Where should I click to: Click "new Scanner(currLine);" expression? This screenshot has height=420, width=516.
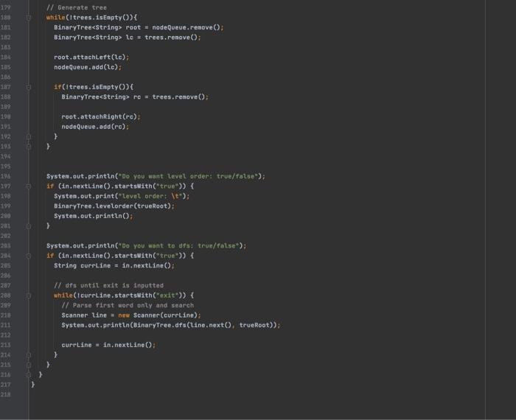tap(160, 315)
